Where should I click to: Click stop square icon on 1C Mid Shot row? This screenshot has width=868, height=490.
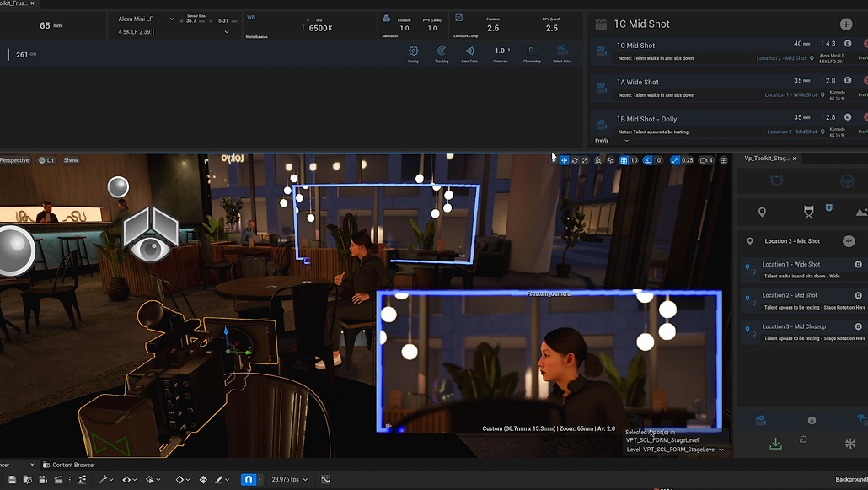click(848, 43)
